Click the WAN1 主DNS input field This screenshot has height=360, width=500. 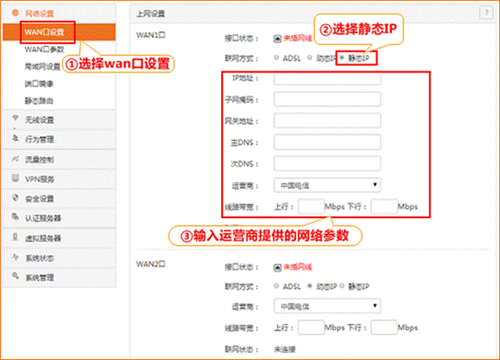click(x=327, y=142)
